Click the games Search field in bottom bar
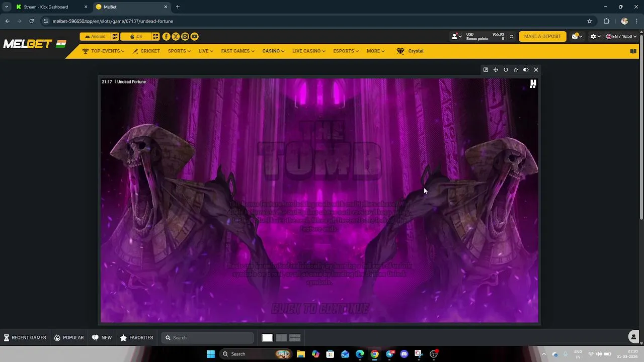The image size is (644, 362). point(208,338)
